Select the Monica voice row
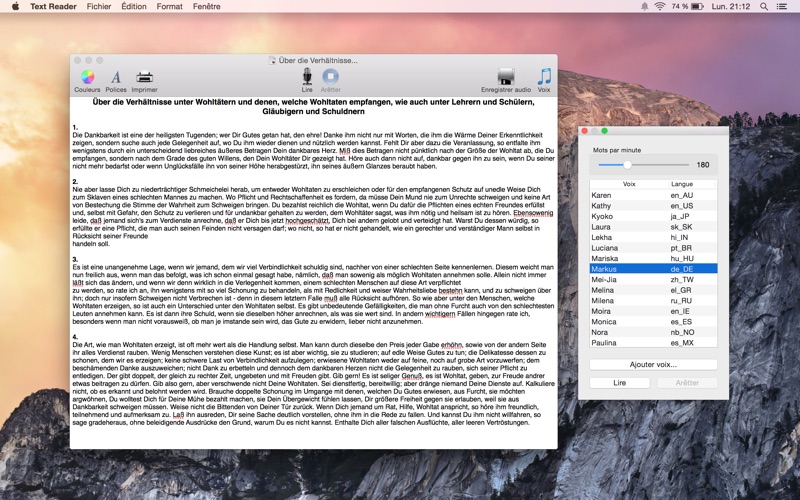This screenshot has height=500, width=800. click(x=653, y=321)
